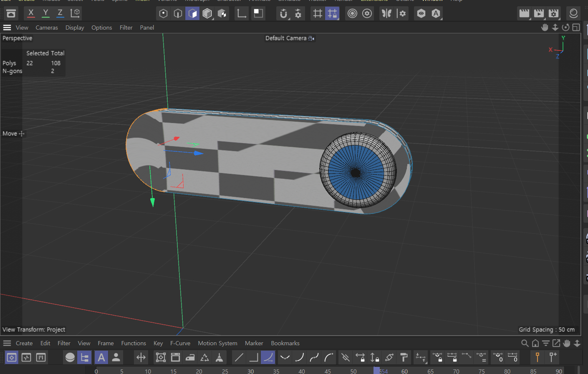
Task: Open timeline Bookmarks menu
Action: click(x=285, y=343)
